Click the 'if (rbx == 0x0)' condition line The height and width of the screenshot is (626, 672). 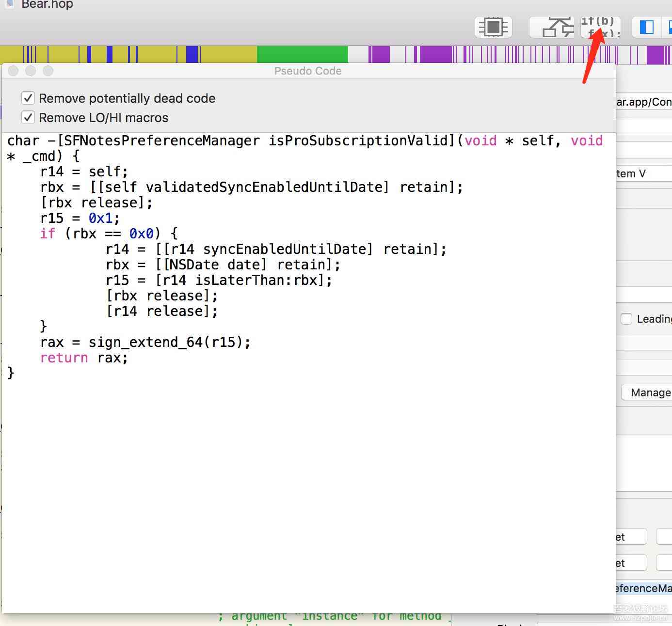109,234
